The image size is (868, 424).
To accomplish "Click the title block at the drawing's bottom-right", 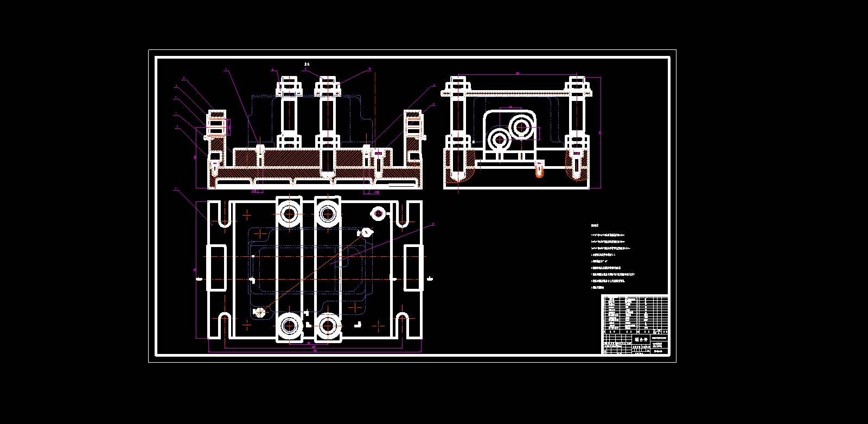I will tap(635, 344).
